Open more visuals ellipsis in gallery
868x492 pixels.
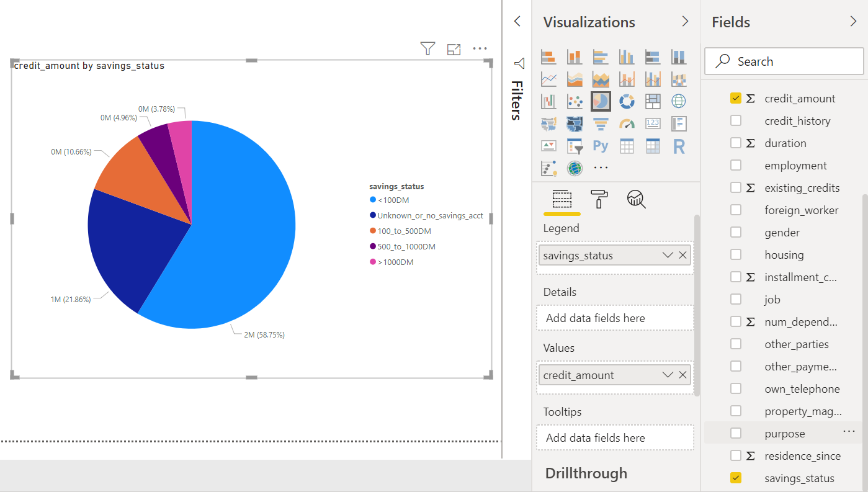coord(601,168)
